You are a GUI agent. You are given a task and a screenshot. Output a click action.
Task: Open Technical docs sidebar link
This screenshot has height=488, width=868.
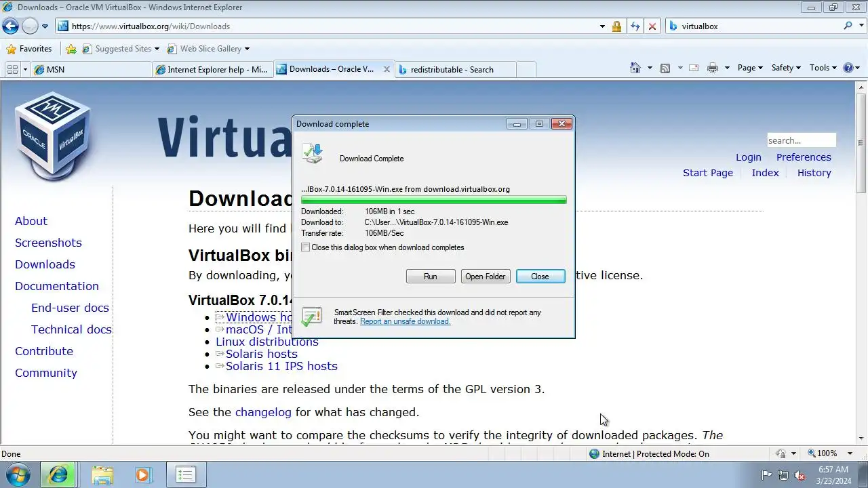pos(71,329)
